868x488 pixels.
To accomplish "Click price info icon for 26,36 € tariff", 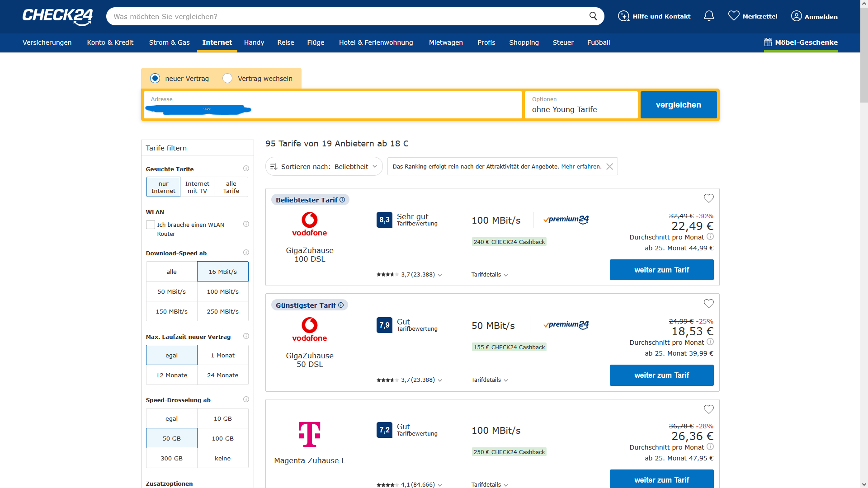I will pos(710,447).
